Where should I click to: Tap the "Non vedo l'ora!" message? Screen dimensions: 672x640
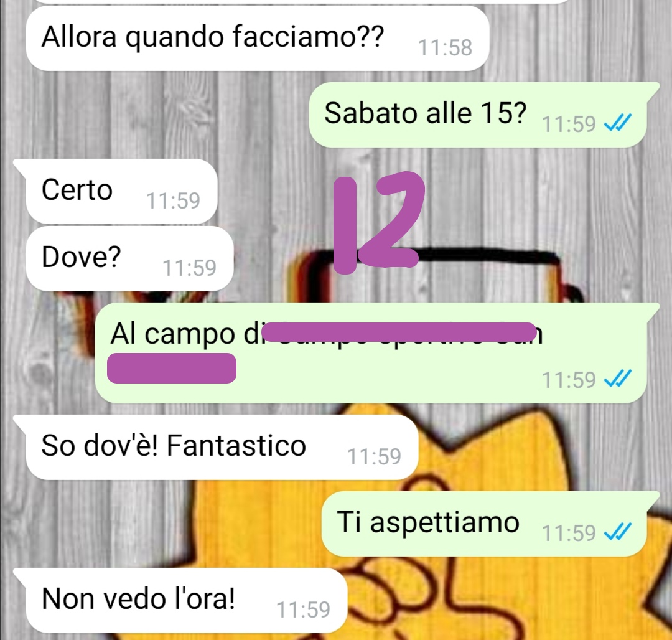(181, 600)
